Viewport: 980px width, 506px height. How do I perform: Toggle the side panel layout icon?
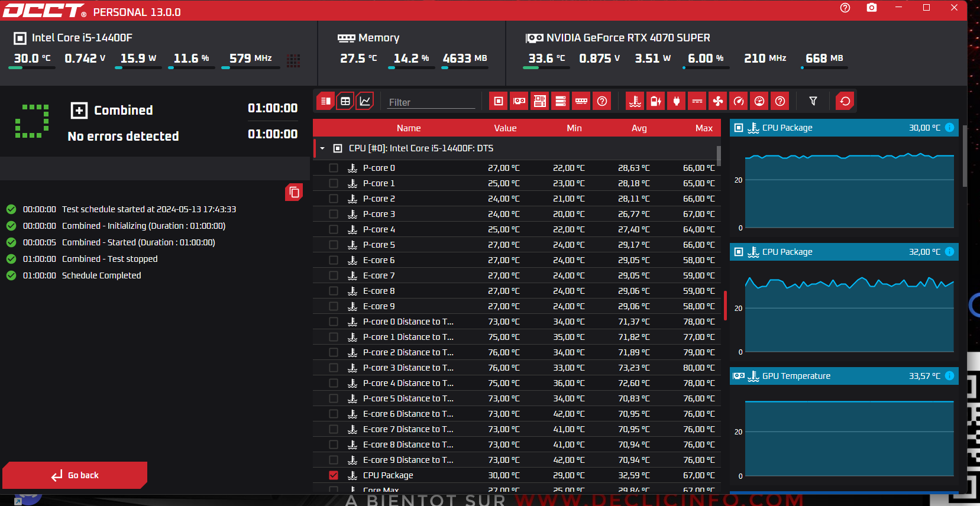tap(325, 101)
